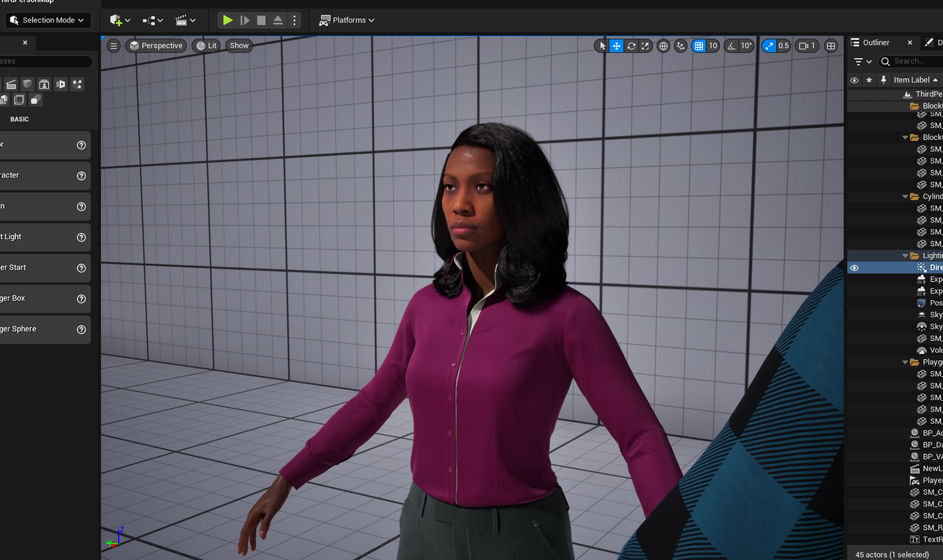The width and height of the screenshot is (943, 560).
Task: Collapse the Playground folder in Outliner
Action: click(x=905, y=362)
